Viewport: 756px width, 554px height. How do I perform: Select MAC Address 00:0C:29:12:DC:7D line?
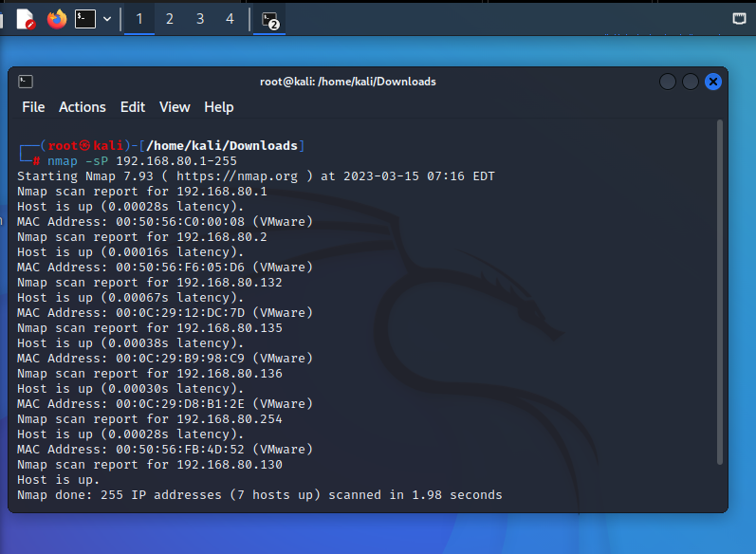coord(165,313)
